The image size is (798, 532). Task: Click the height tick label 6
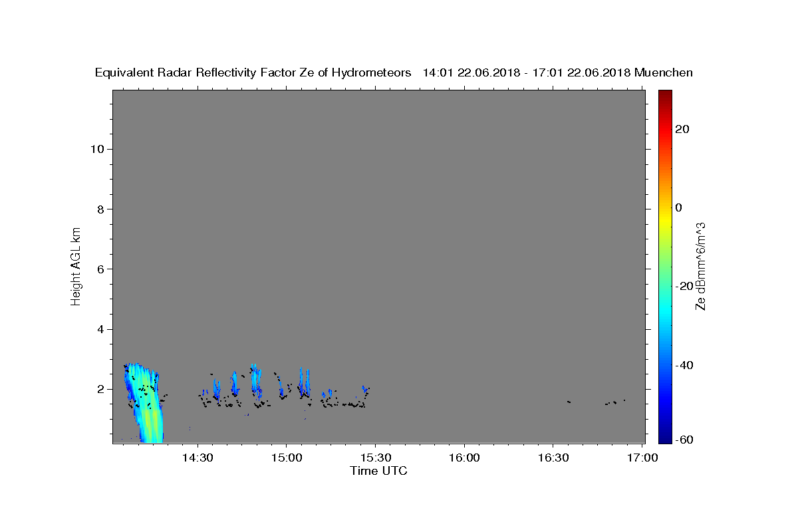coord(100,269)
